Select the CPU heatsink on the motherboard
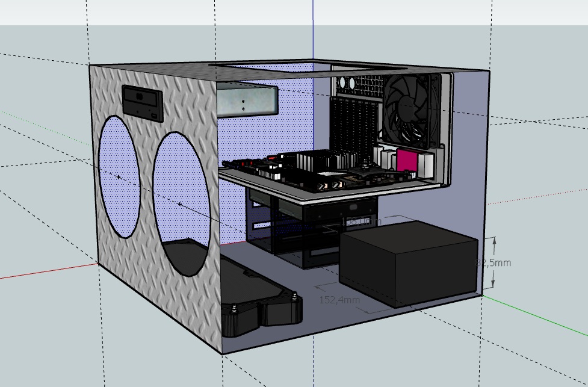 click(313, 159)
